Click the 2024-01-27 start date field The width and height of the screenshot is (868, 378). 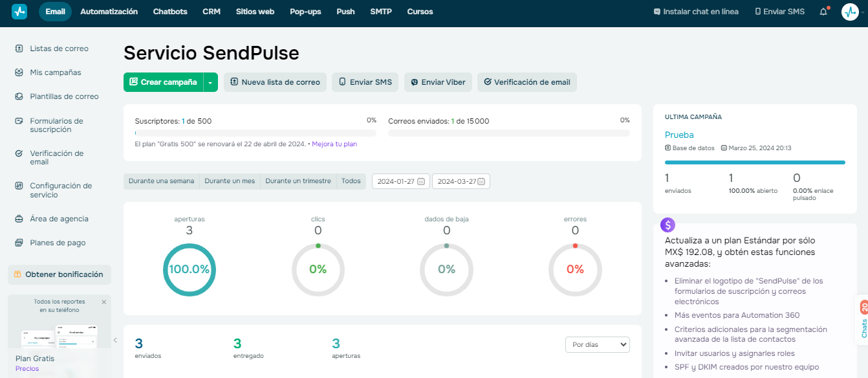(x=401, y=181)
